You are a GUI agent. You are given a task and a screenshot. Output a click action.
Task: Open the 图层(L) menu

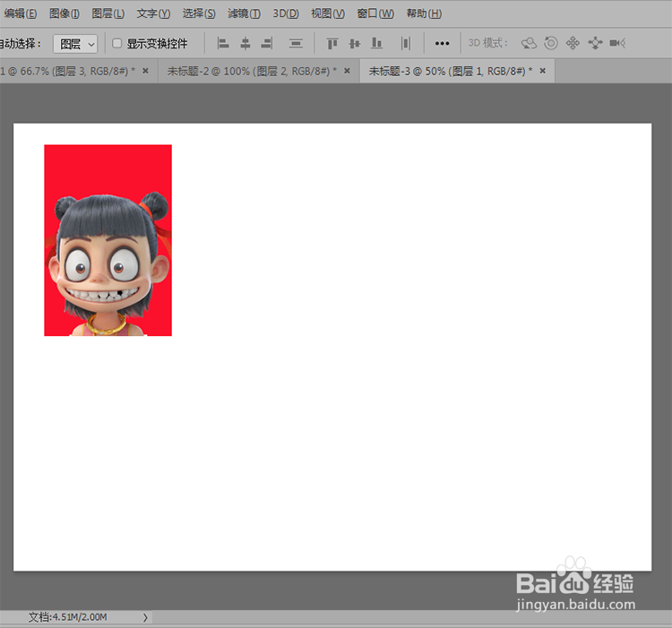pyautogui.click(x=108, y=13)
